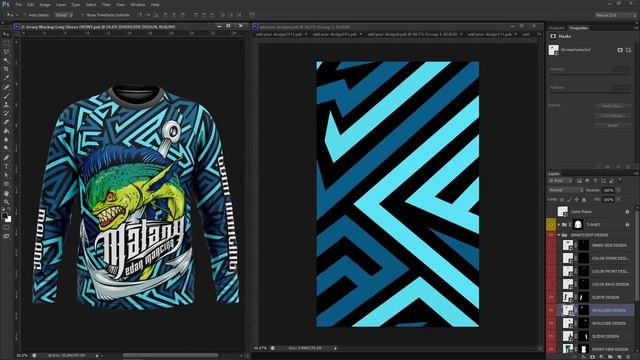The height and width of the screenshot is (360, 640).
Task: Select the Eyedropper tool
Action: [x=6, y=78]
